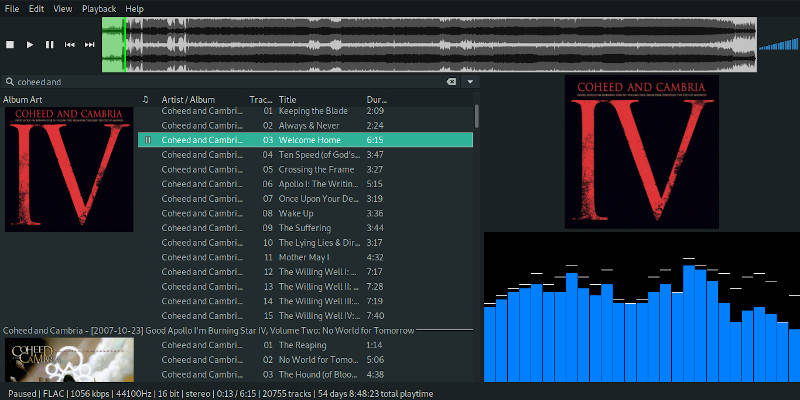Skip to next track
This screenshot has width=800, height=400.
coord(89,45)
